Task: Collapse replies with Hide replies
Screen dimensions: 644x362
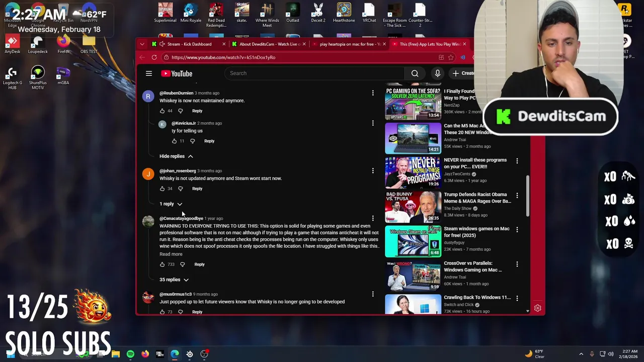Action: tap(176, 156)
